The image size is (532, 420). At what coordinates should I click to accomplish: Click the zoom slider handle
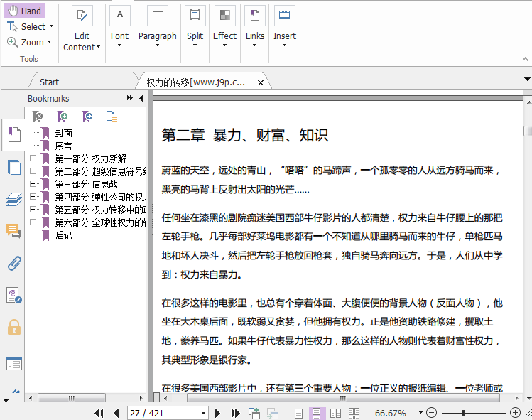(463, 413)
